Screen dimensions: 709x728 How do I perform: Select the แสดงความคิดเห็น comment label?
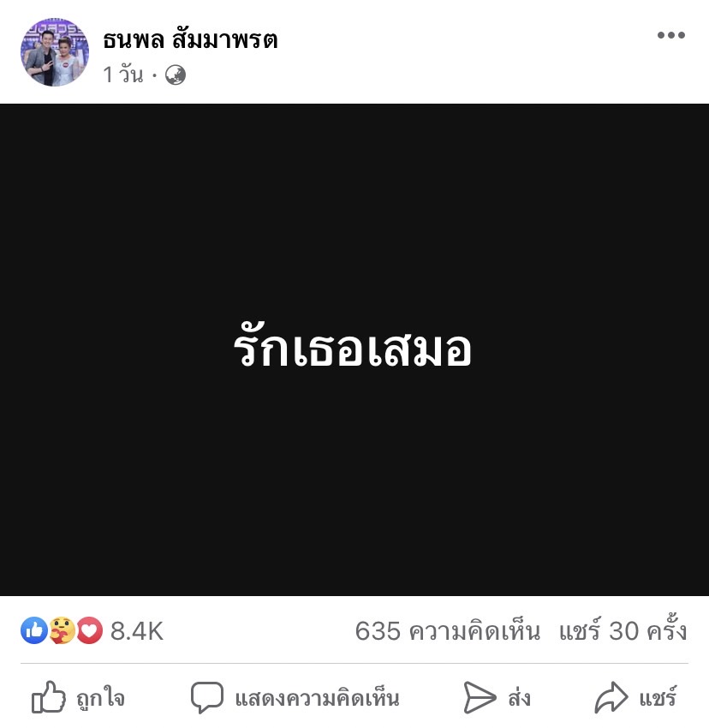click(317, 698)
